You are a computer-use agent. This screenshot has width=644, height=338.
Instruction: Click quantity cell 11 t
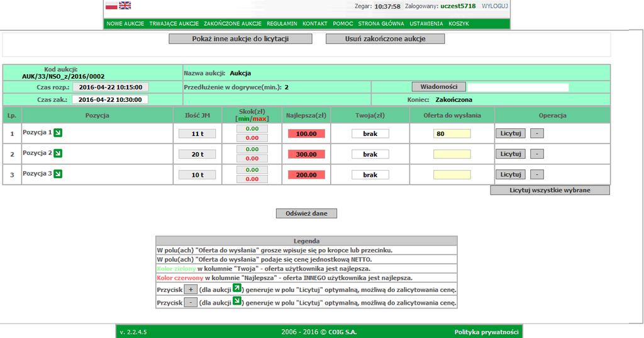click(197, 133)
